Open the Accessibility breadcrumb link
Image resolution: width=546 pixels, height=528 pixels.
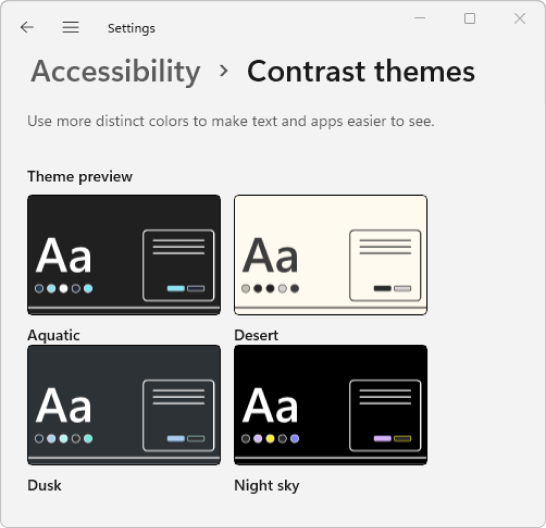116,71
